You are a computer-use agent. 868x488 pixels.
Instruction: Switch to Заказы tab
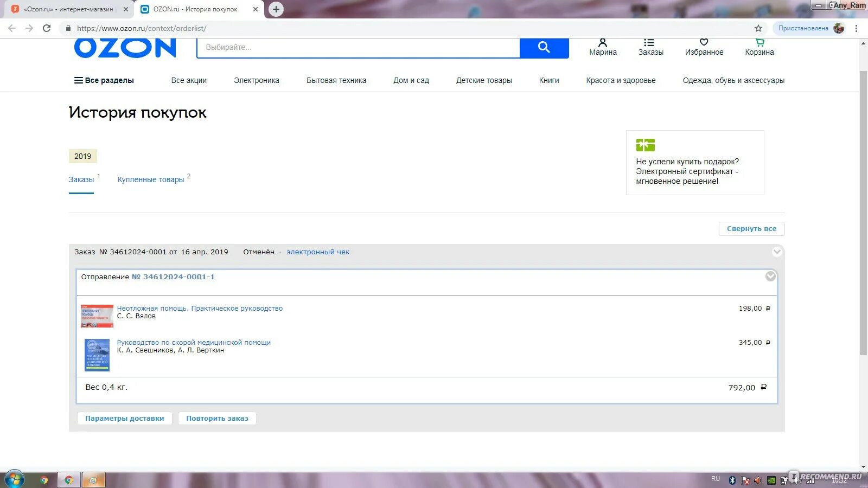(81, 179)
